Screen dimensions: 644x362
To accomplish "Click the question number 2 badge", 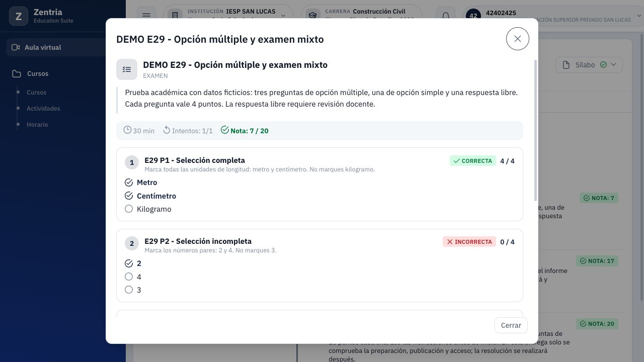I will pos(132,243).
